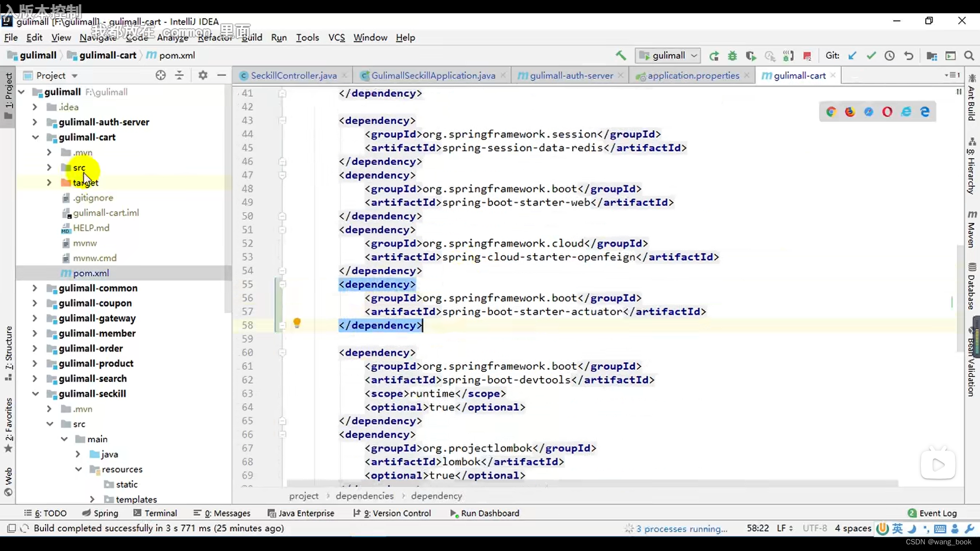Show Git history clock icon

point(890,56)
